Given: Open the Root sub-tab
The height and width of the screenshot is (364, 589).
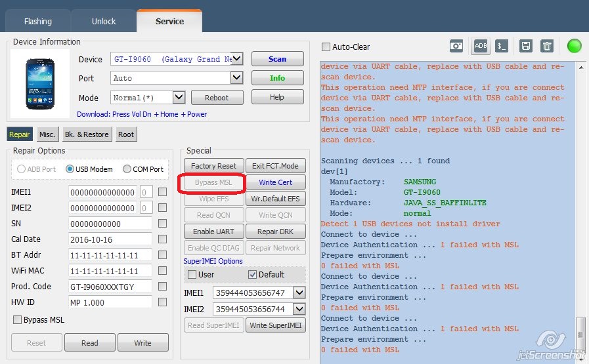Looking at the screenshot, I should point(126,134).
